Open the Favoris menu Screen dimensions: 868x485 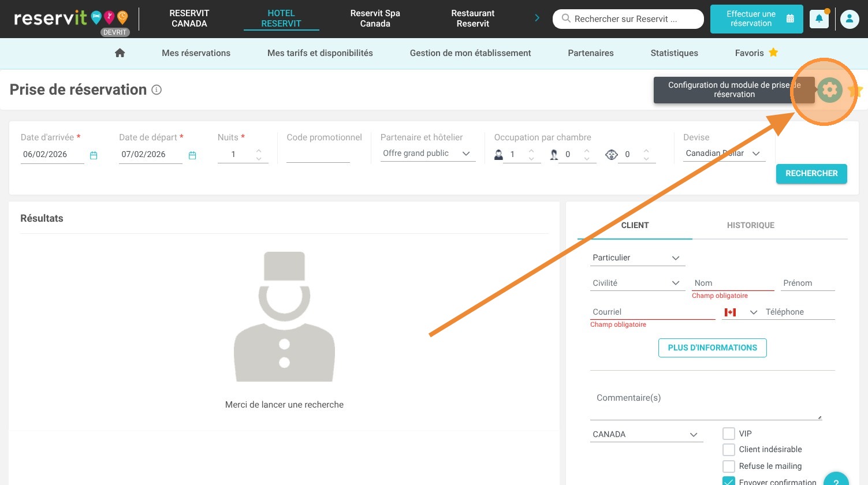tap(757, 53)
